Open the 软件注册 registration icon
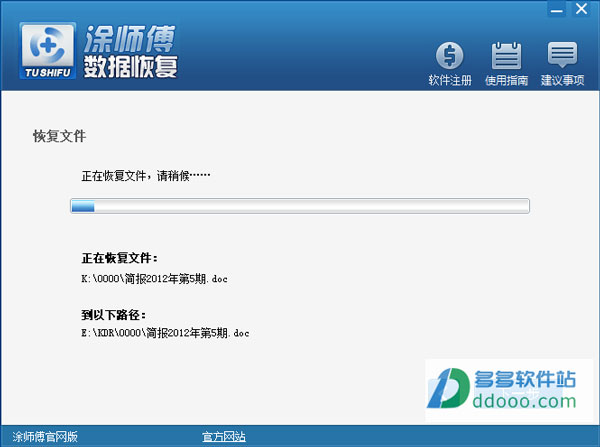The height and width of the screenshot is (447, 600). tap(450, 64)
